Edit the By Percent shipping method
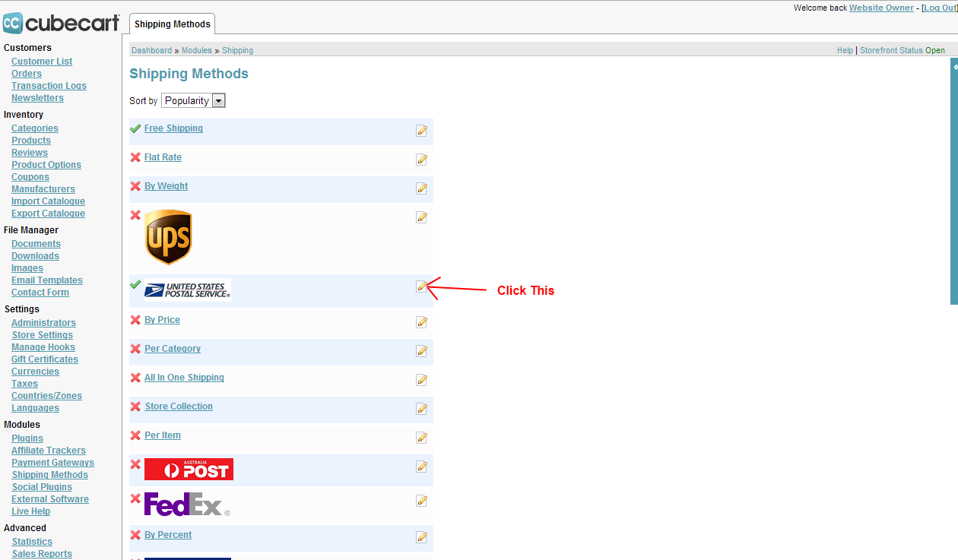 [x=421, y=536]
